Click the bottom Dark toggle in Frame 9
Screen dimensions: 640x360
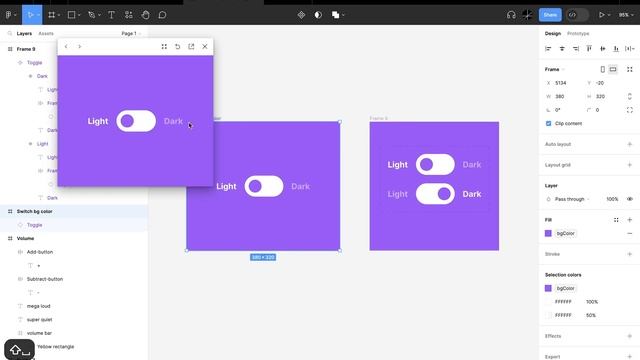[435, 194]
